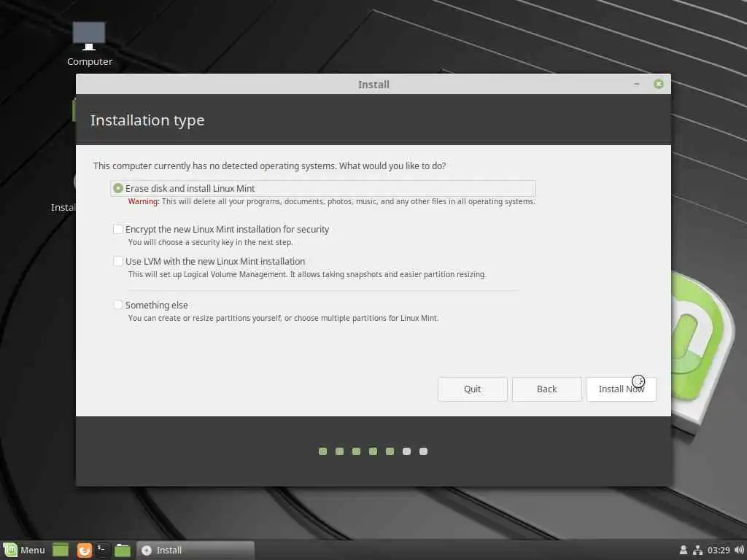This screenshot has height=560, width=747.
Task: Select the Install window in taskbar
Action: point(196,550)
